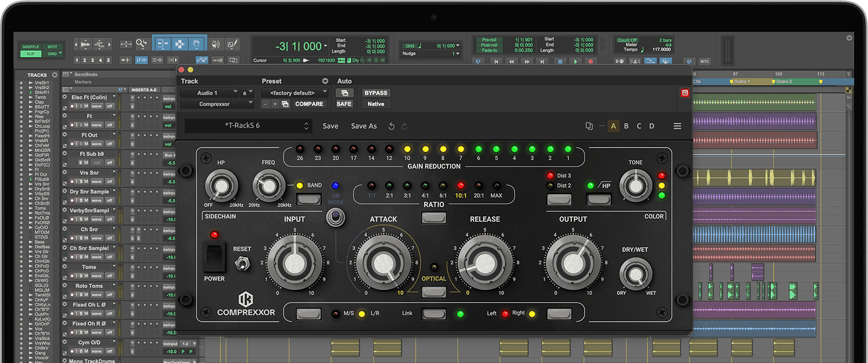The width and height of the screenshot is (868, 363).
Task: Click the Tab to Transient icon
Action: pyautogui.click(x=126, y=60)
